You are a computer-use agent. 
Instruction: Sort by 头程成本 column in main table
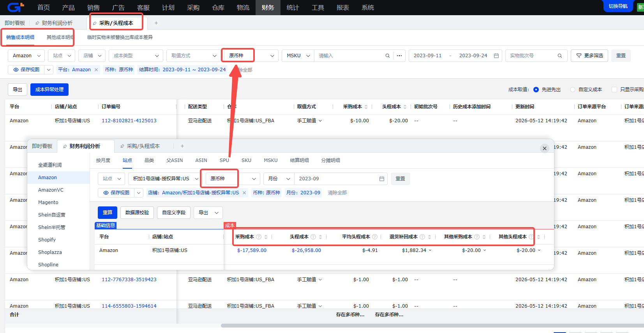[x=405, y=107]
